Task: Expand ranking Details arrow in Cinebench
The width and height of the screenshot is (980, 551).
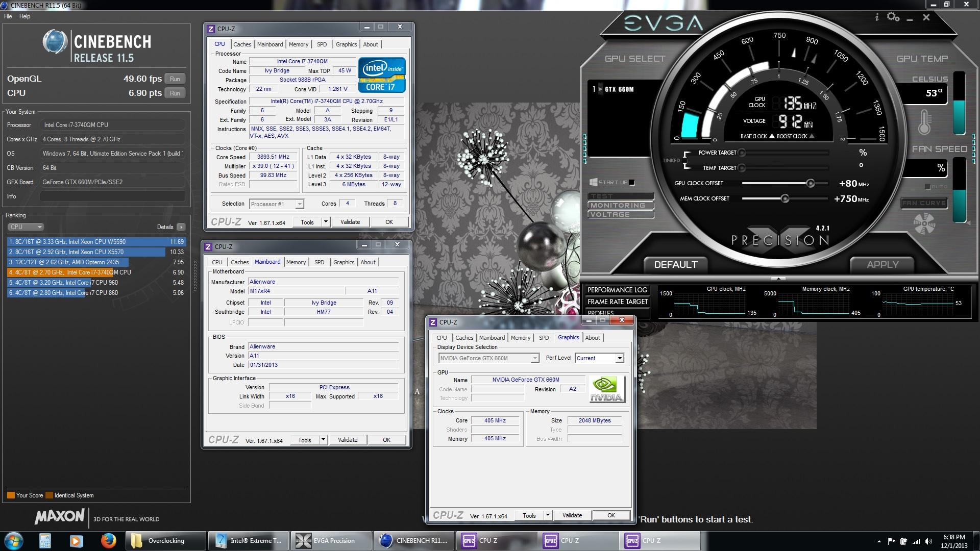Action: coord(181,227)
